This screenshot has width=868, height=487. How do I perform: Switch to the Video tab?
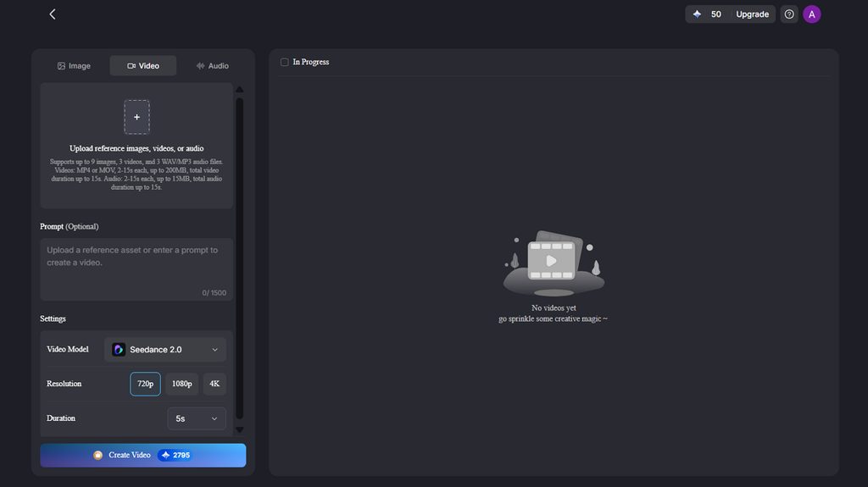[x=142, y=66]
